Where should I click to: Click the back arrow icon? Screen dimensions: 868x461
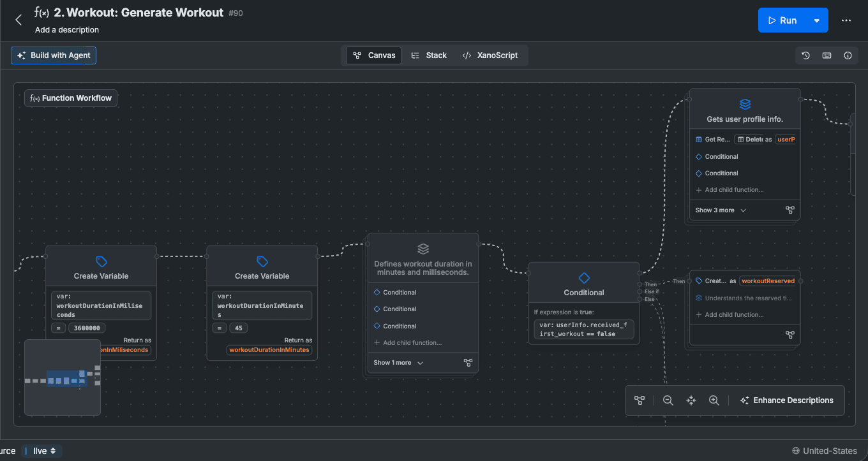pyautogui.click(x=19, y=20)
